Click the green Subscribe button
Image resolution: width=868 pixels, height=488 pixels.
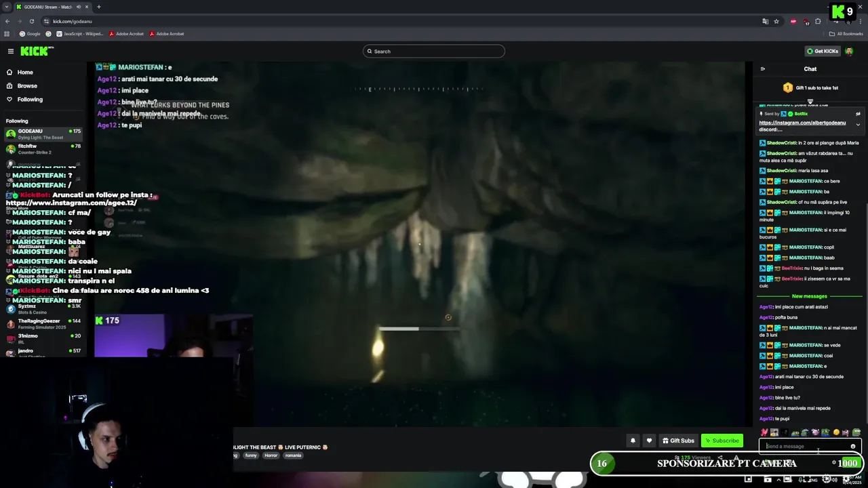tap(722, 441)
